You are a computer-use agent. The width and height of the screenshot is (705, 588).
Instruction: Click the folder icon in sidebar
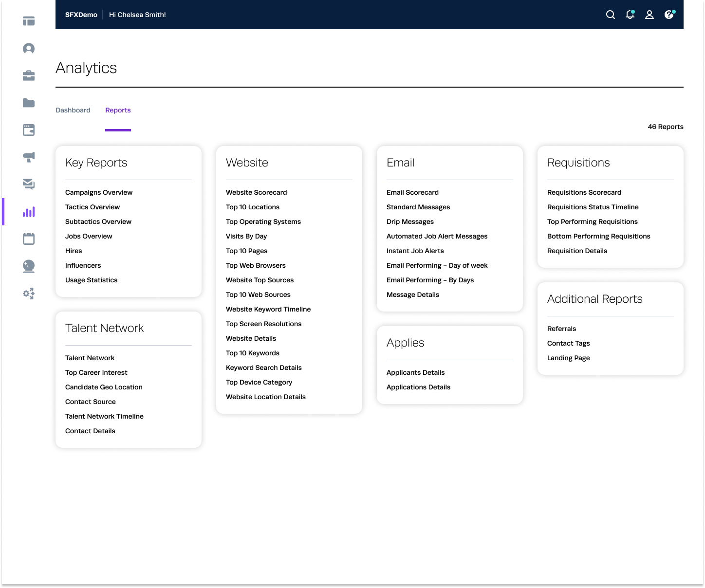coord(29,103)
